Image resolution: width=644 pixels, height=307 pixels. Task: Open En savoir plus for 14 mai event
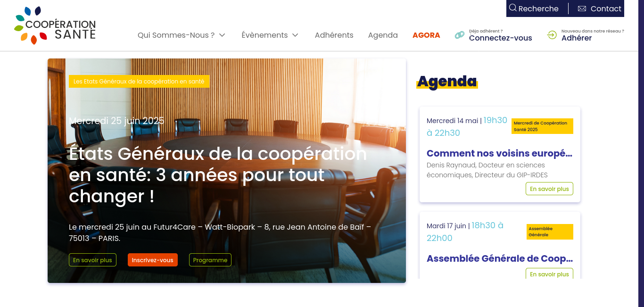coord(549,189)
